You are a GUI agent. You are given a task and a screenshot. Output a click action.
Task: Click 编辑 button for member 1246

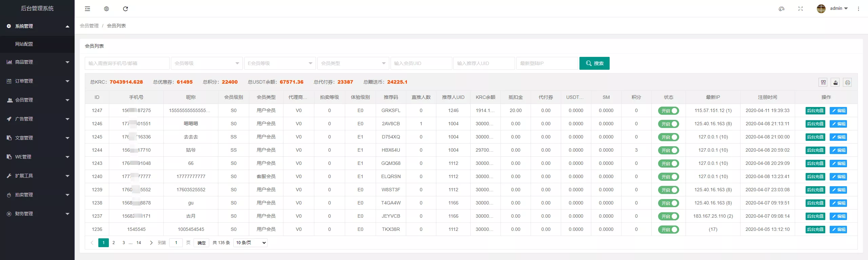838,124
